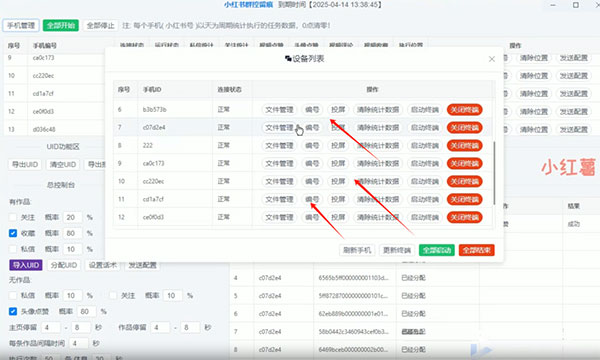Click 发送配置 in main row ce0f0d3
Viewport: 600px width, 360px height.
(574, 112)
